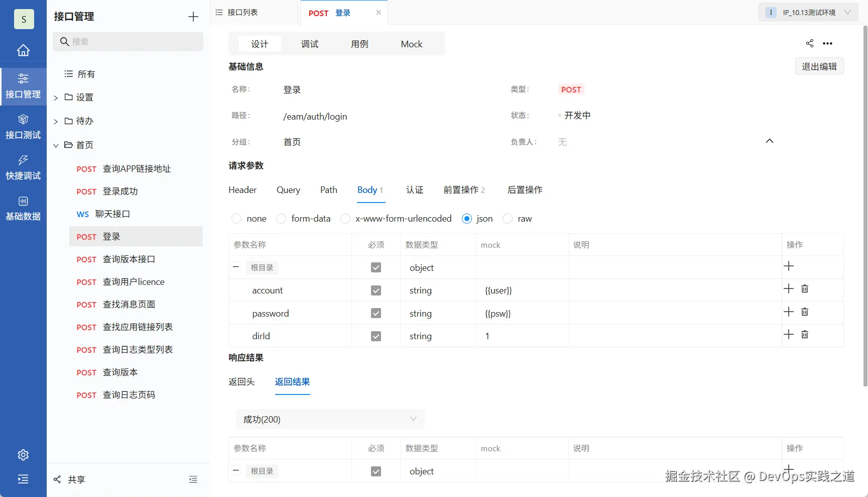Open 快捷调试 in the left sidebar
The image size is (868, 497).
(23, 168)
